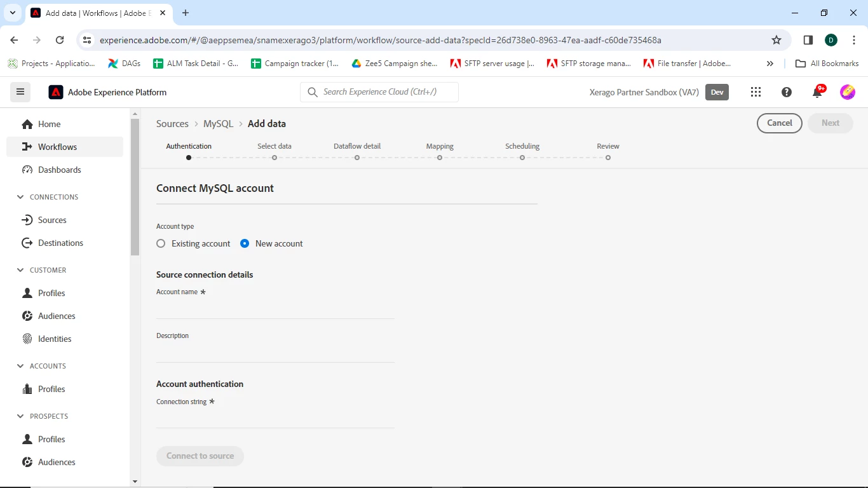The height and width of the screenshot is (488, 868).
Task: Open a new browser tab
Action: click(x=186, y=13)
